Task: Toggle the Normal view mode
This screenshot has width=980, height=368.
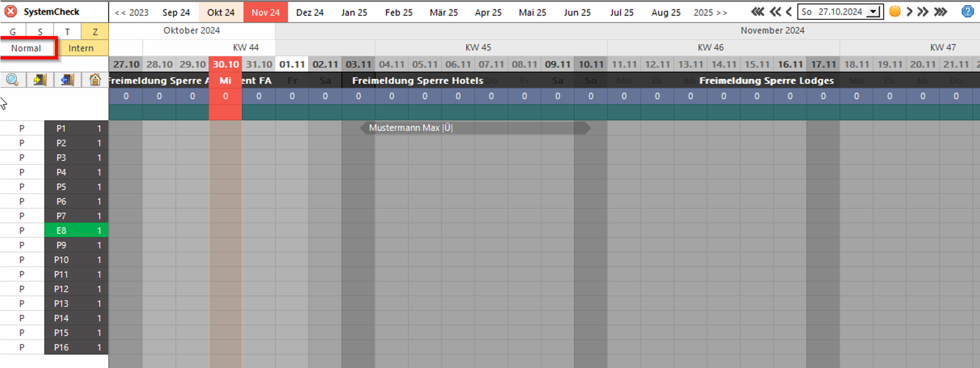Action: (x=26, y=48)
